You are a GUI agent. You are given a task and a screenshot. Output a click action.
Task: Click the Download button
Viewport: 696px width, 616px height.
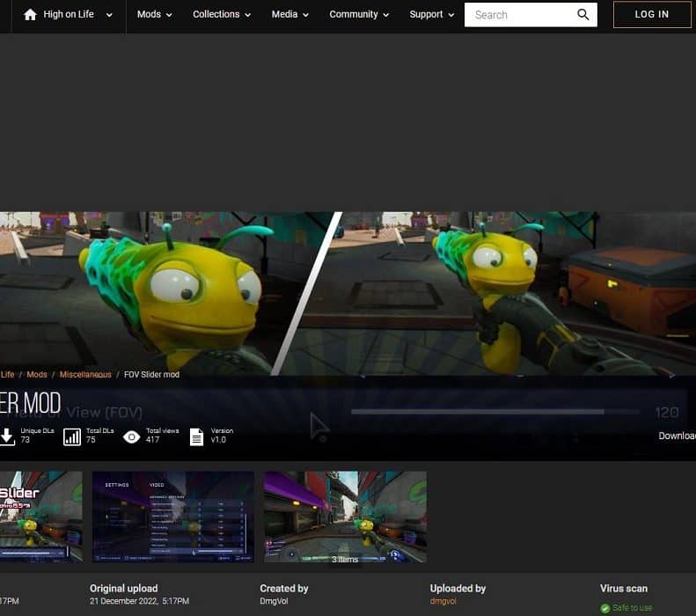click(x=677, y=436)
